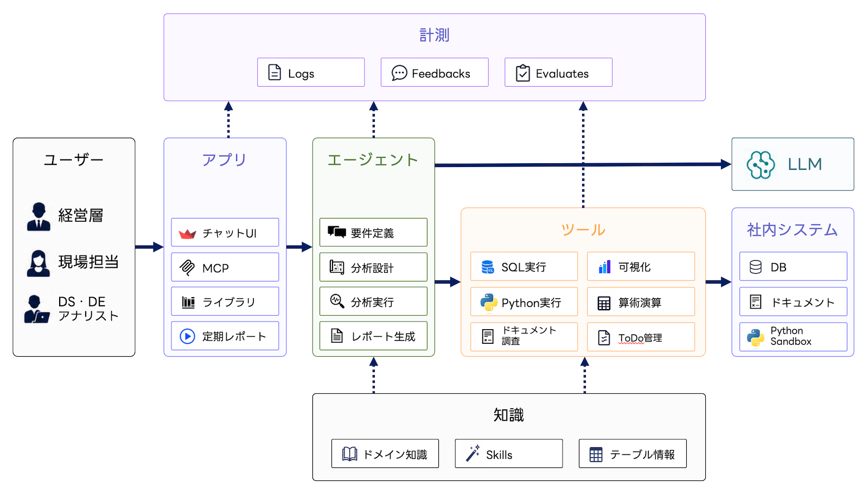Click the LLM brain icon
This screenshot has height=494, width=868.
click(761, 164)
